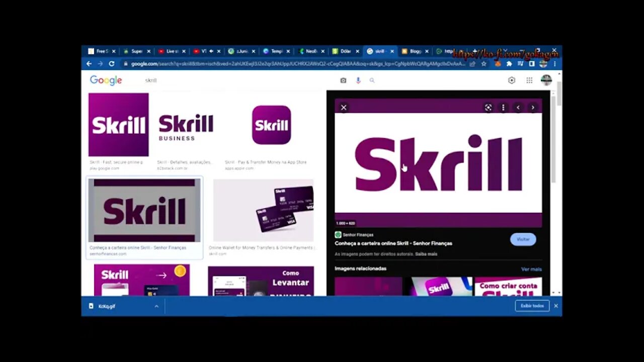Switch to the Blogger tab
This screenshot has width=644, height=362.
[x=415, y=51]
